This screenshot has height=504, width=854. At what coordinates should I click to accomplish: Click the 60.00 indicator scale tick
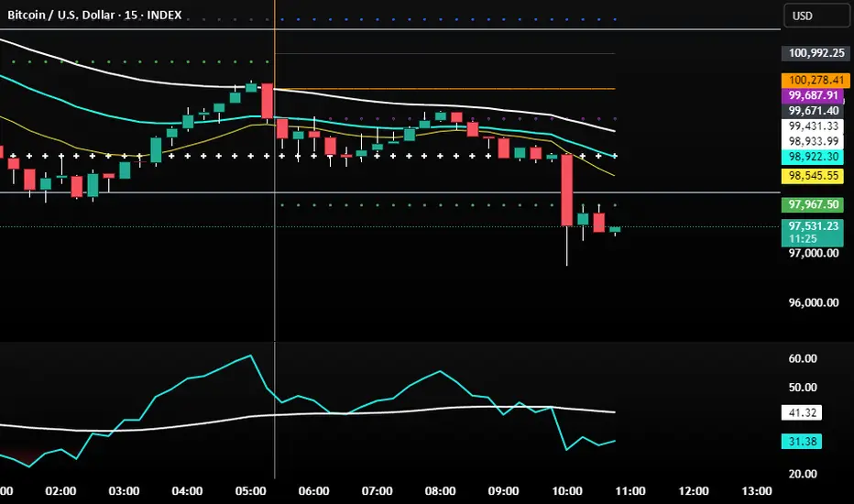(803, 358)
